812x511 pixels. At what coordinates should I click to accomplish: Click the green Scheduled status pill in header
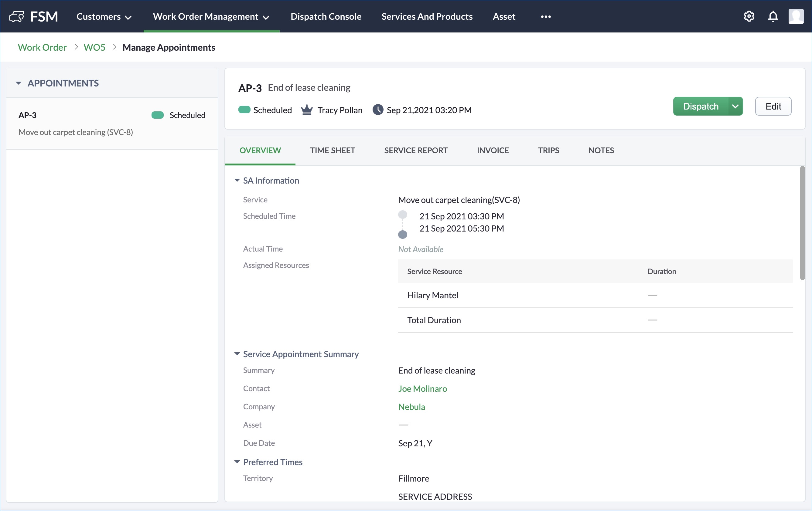pyautogui.click(x=244, y=110)
